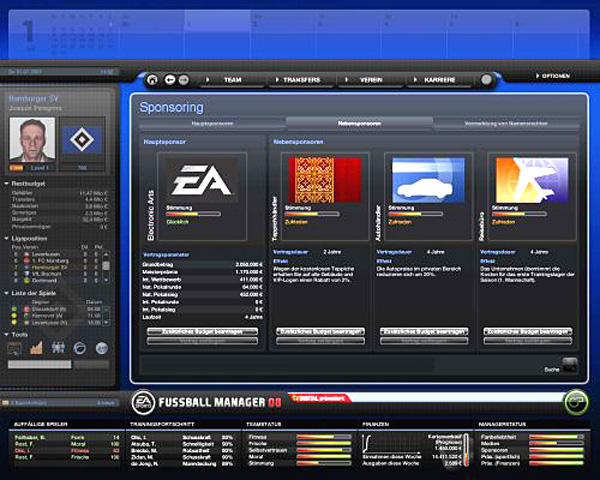Open the TEAM menu

click(x=232, y=80)
